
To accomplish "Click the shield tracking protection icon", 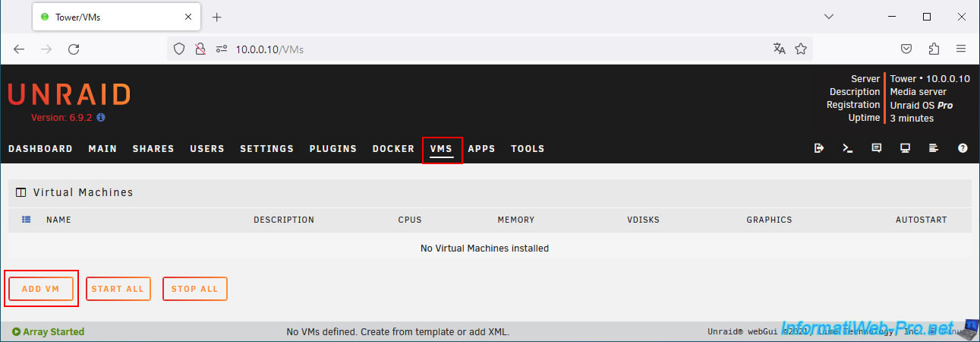I will [179, 49].
